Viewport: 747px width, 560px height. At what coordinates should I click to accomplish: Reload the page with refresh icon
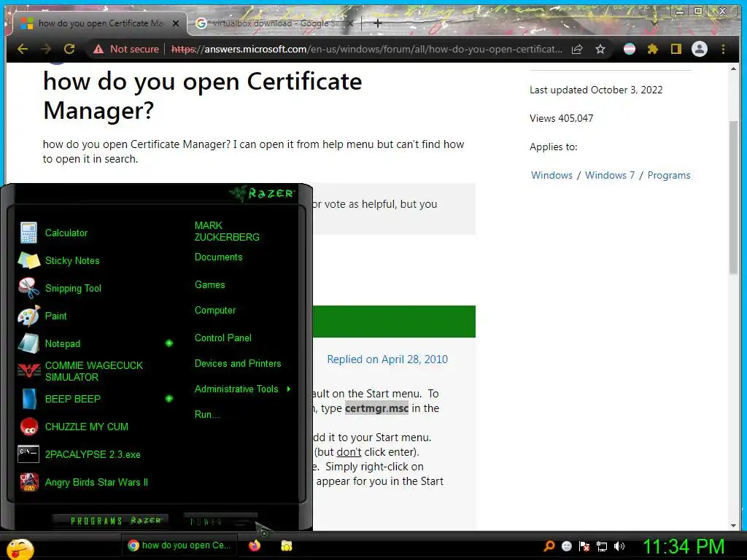69,49
